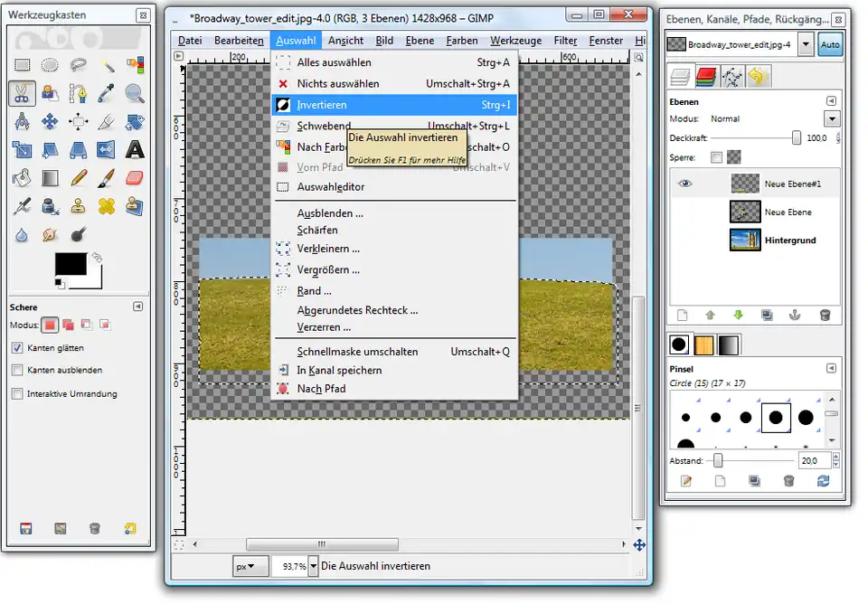The width and height of the screenshot is (868, 604).
Task: Open the layer Modus dropdown
Action: [832, 118]
